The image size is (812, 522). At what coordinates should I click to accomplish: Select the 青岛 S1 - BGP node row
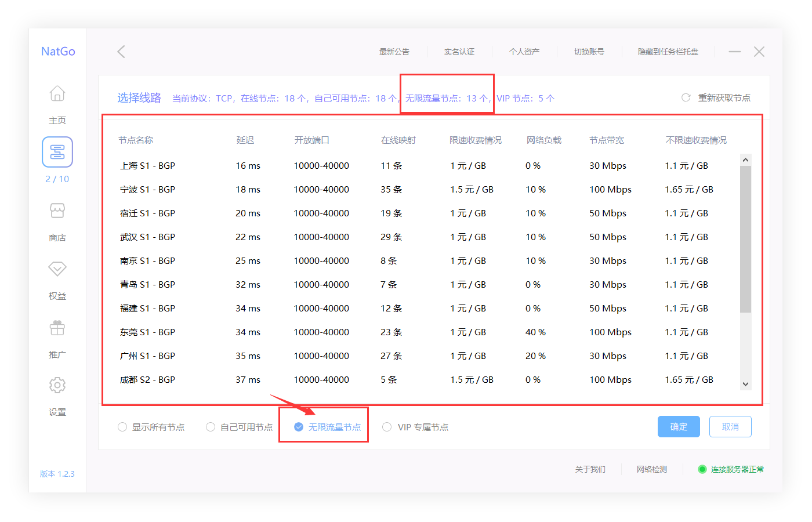click(x=426, y=285)
